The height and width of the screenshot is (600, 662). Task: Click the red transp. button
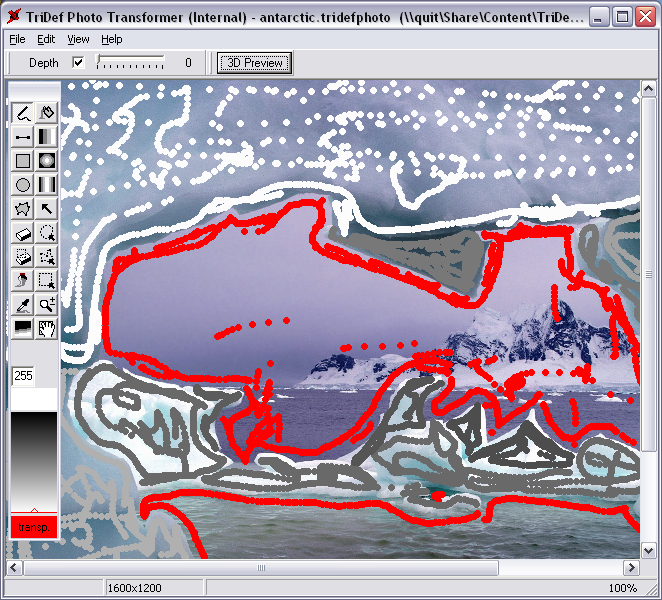(34, 527)
